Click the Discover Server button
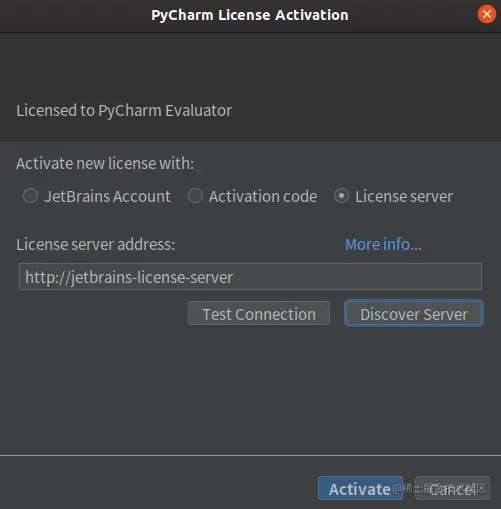 pos(414,313)
